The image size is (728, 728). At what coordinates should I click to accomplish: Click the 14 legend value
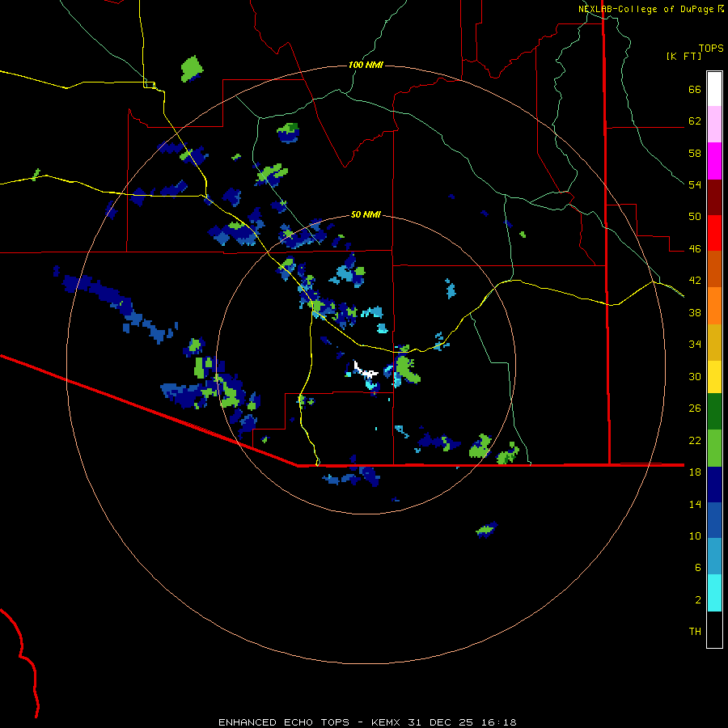click(695, 504)
